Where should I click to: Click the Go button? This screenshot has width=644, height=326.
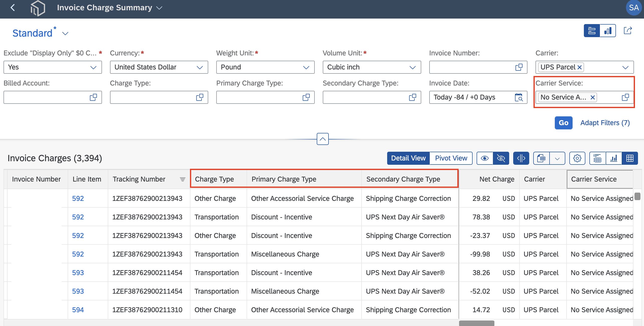click(x=564, y=123)
